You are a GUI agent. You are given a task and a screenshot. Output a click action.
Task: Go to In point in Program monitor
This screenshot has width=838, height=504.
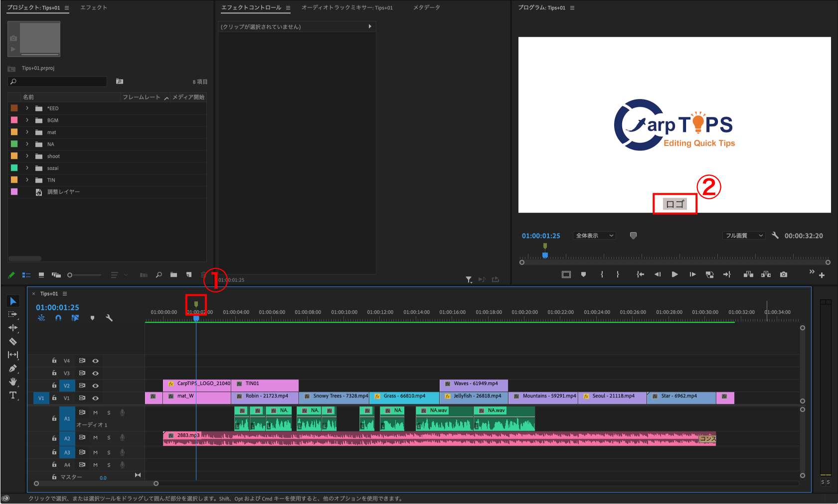click(x=640, y=274)
